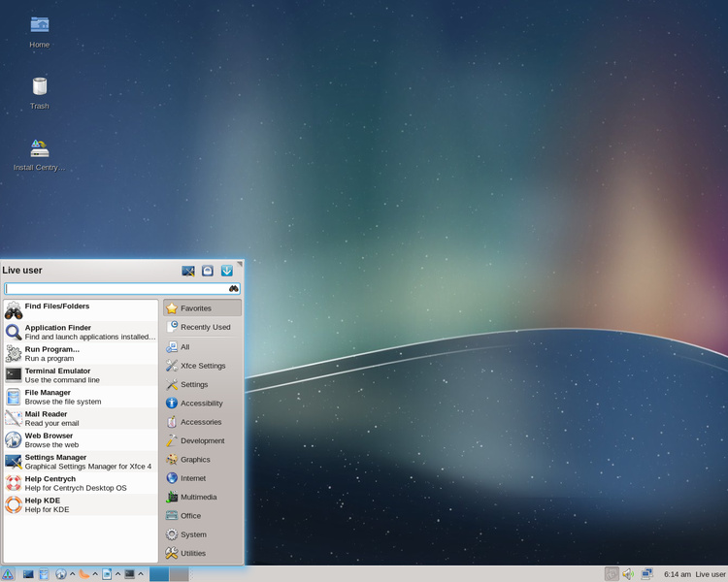Expand the arrow next to terminal launcher in panel
Viewport: 728px width, 582px height.
141,574
